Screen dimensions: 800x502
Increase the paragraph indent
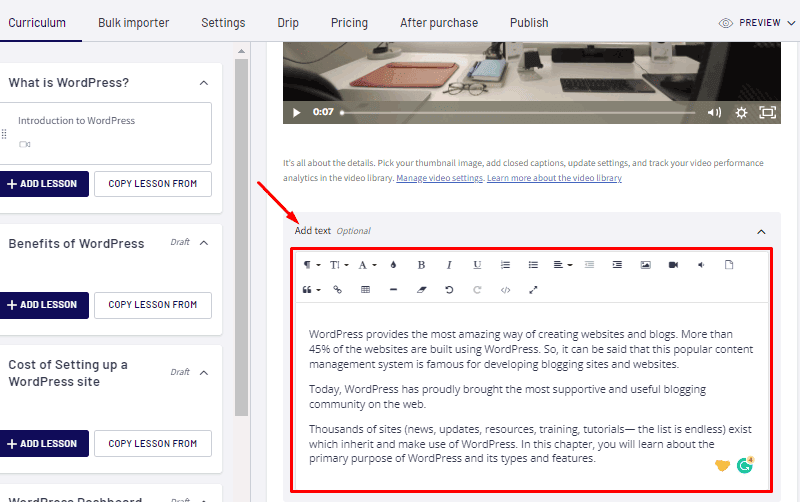(617, 265)
